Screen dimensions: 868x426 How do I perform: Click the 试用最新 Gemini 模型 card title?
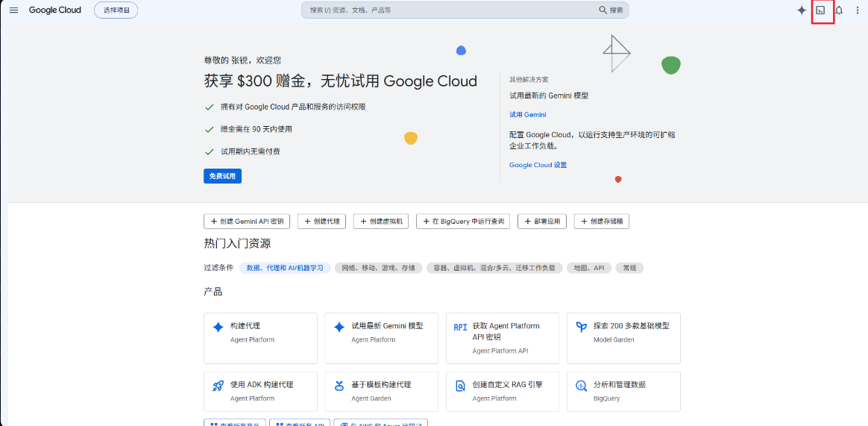(x=388, y=326)
